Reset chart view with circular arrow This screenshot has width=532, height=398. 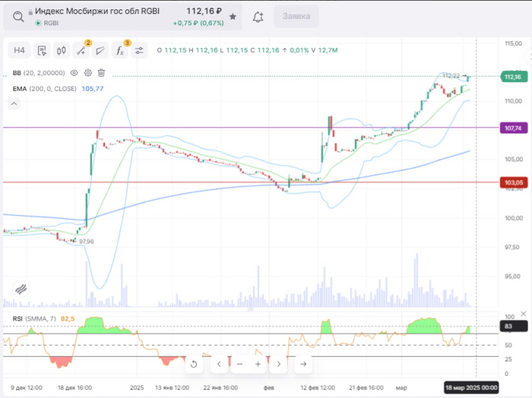tap(194, 365)
